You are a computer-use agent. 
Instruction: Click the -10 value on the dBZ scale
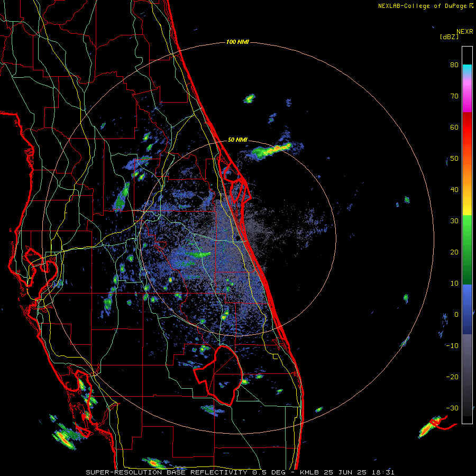[x=452, y=346]
